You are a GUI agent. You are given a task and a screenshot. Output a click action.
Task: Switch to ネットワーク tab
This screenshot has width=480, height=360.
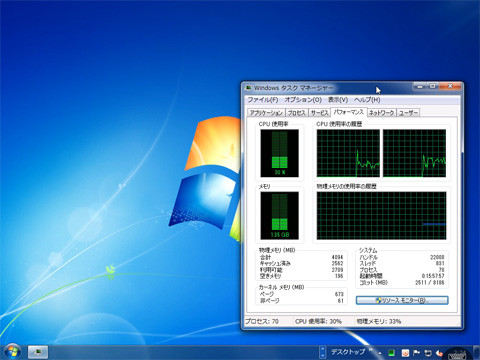point(381,113)
